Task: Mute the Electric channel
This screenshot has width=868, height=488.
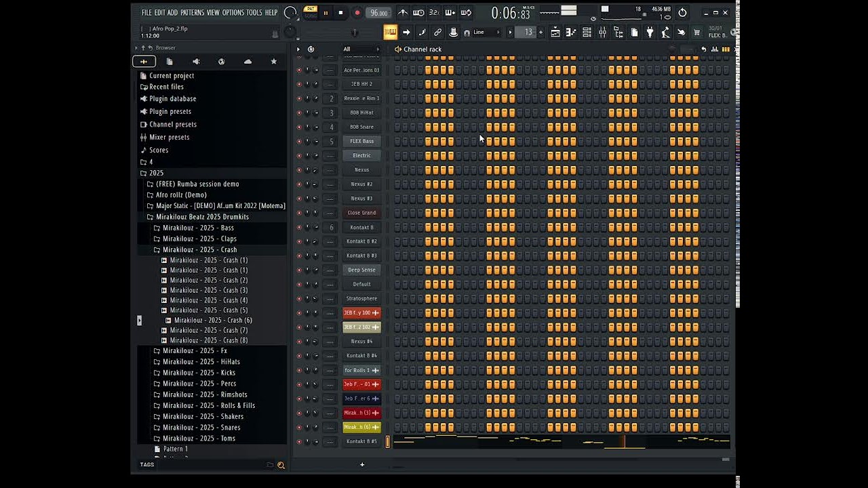Action: pos(299,155)
